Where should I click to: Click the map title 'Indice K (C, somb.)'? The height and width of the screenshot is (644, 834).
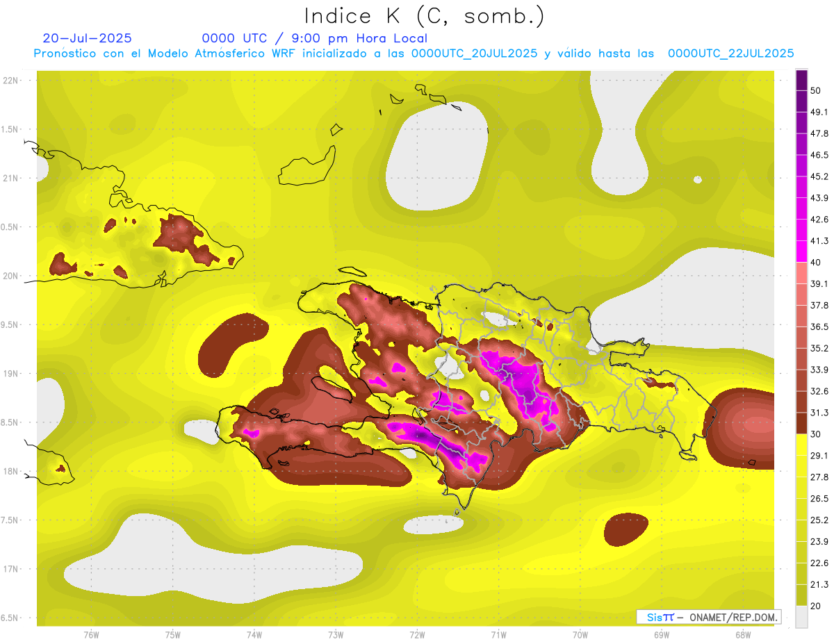pos(425,16)
